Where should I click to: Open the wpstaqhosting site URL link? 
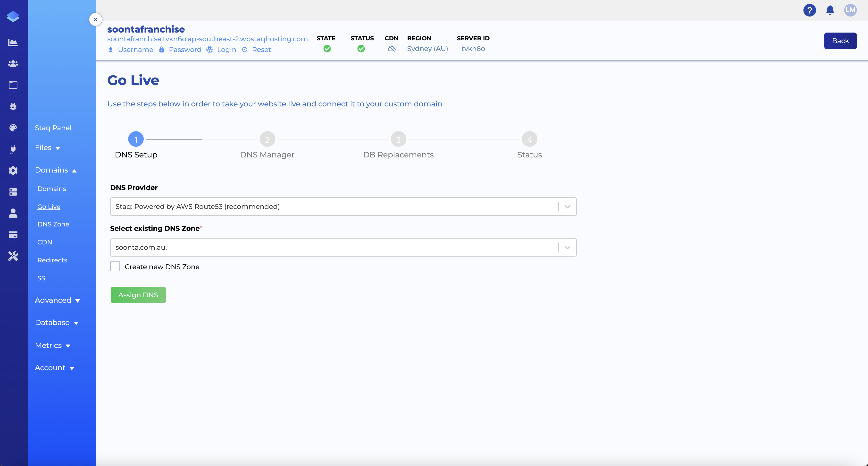208,39
